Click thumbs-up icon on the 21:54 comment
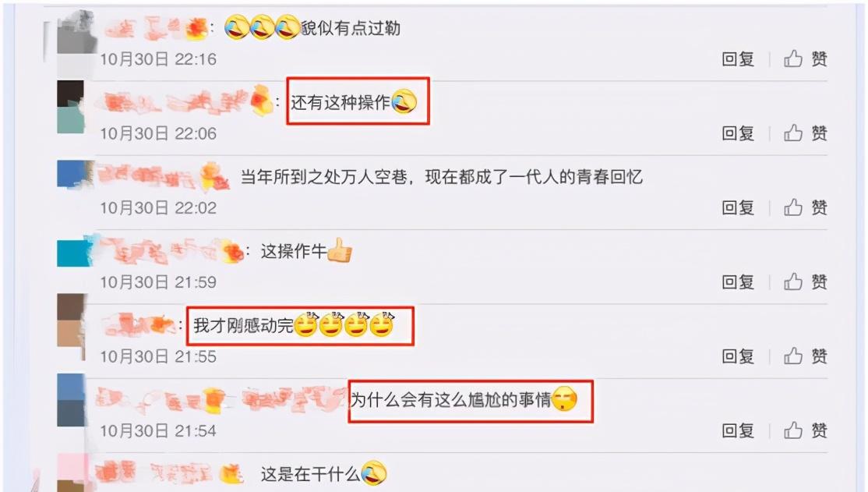 (x=792, y=430)
